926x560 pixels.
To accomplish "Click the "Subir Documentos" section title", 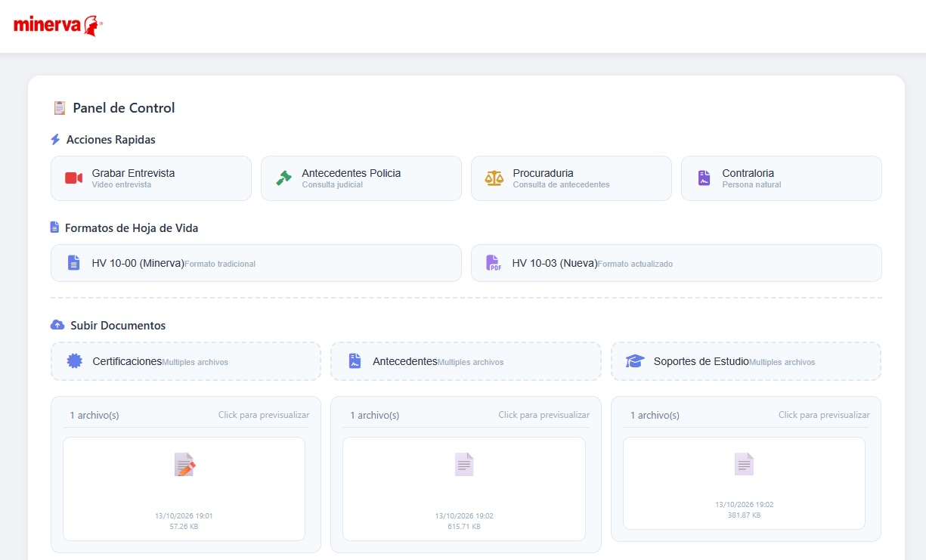I will point(118,326).
